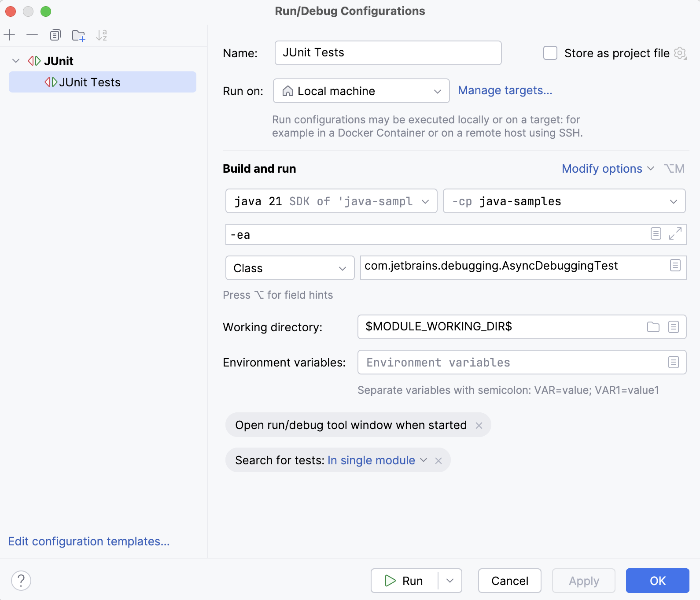Collapse the JUnit tree node
700x600 pixels.
[x=16, y=61]
